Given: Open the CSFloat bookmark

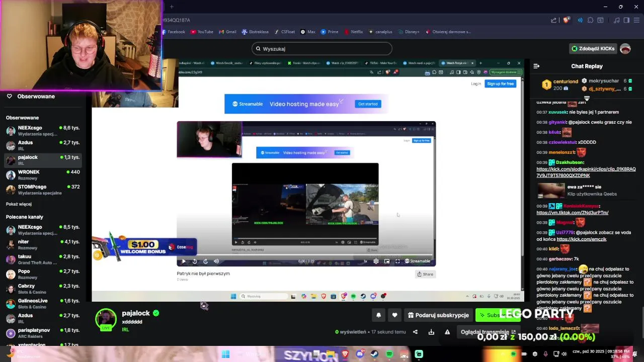Looking at the screenshot, I should pos(284,32).
